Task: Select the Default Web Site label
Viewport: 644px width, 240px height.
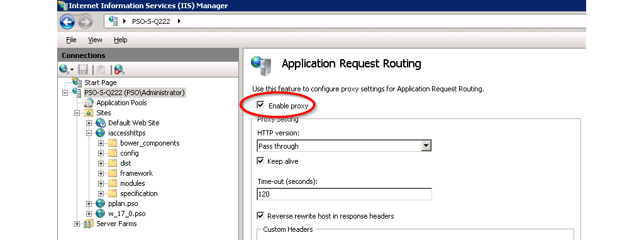Action: [134, 123]
